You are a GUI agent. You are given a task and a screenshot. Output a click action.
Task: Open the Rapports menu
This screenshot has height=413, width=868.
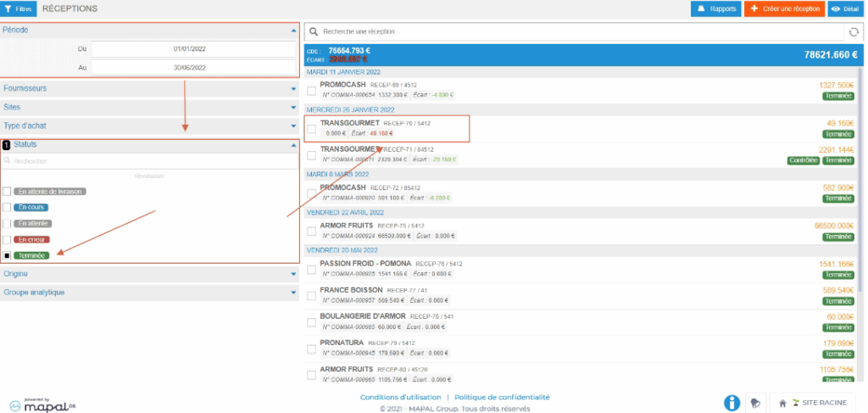[x=715, y=8]
